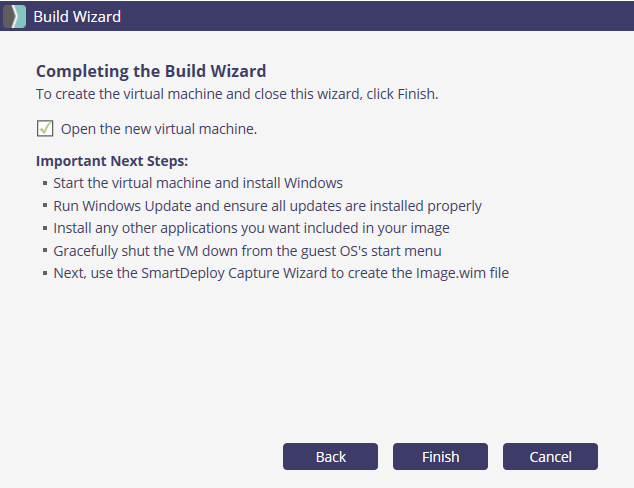Click the bullet marker before 'Install any other applications'
This screenshot has width=634, height=488.
pos(46,229)
